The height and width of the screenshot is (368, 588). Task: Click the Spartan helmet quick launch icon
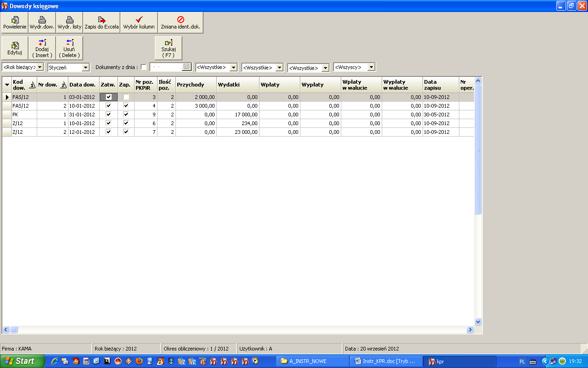point(76,362)
